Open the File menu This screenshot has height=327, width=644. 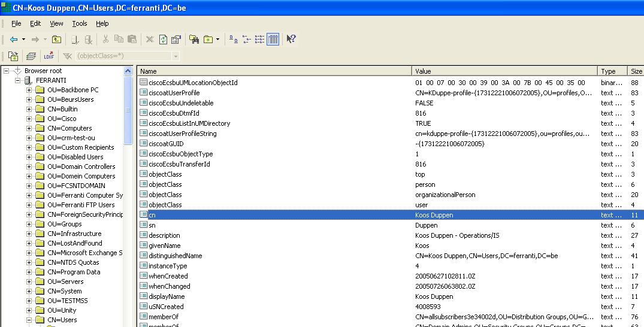click(x=16, y=23)
